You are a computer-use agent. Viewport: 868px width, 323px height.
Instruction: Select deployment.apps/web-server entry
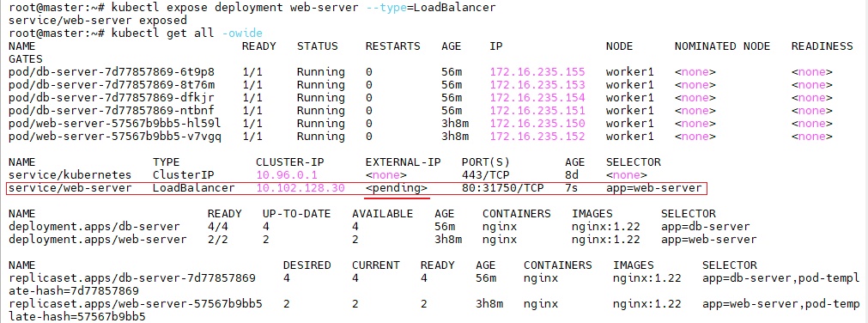coord(97,240)
